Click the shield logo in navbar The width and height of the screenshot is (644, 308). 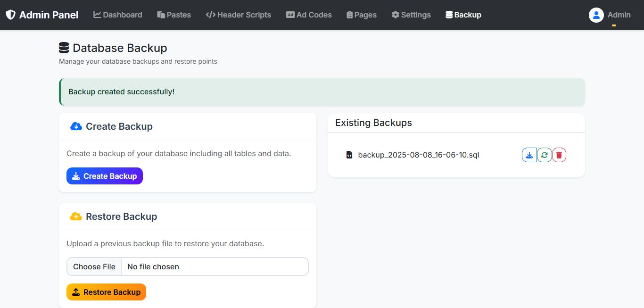[x=10, y=15]
